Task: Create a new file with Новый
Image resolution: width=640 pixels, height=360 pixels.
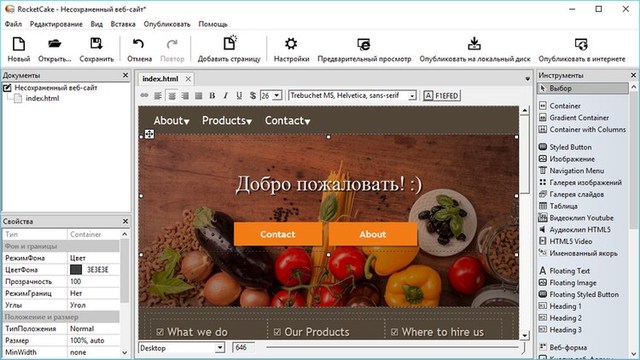Action: (x=19, y=49)
